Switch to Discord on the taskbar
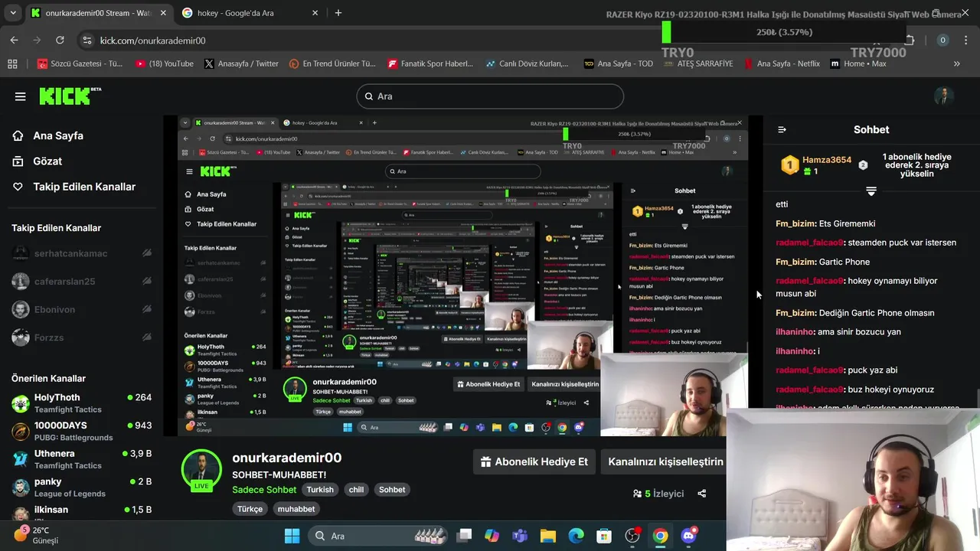 point(689,535)
